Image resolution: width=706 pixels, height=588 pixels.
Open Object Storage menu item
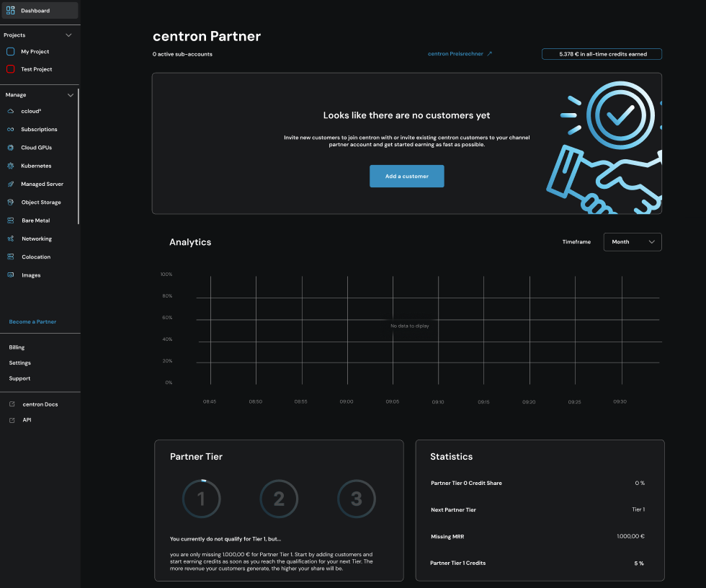pos(41,202)
